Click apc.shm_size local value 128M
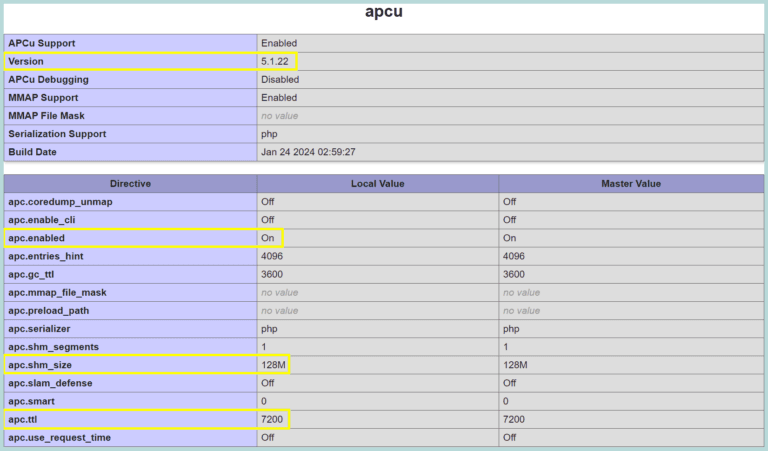Screen dimensions: 768x451 click(x=273, y=365)
